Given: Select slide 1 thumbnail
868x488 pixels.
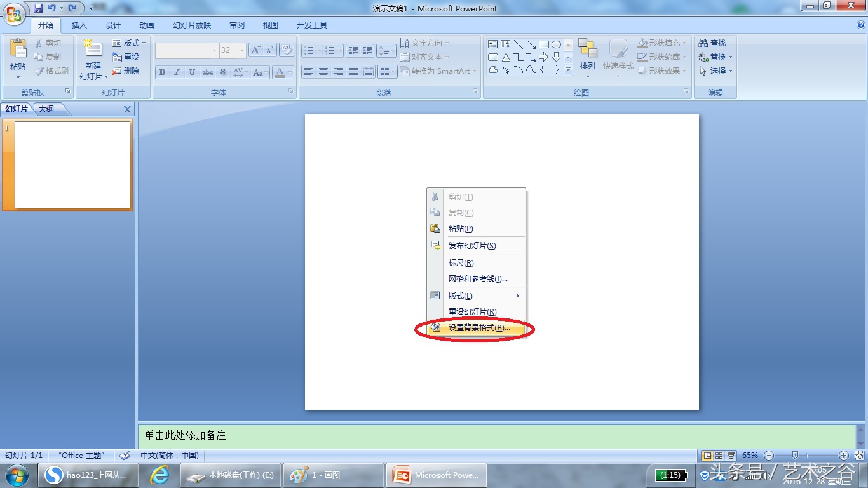Looking at the screenshot, I should 72,165.
